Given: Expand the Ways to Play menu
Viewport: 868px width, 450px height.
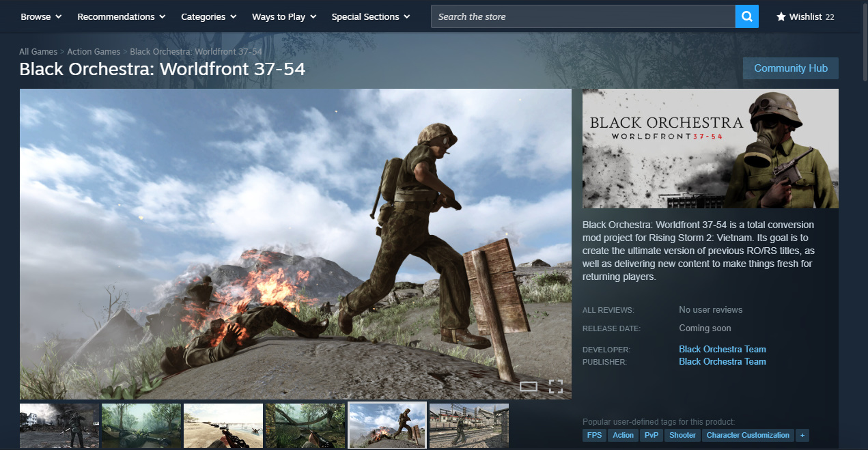Looking at the screenshot, I should pos(284,16).
